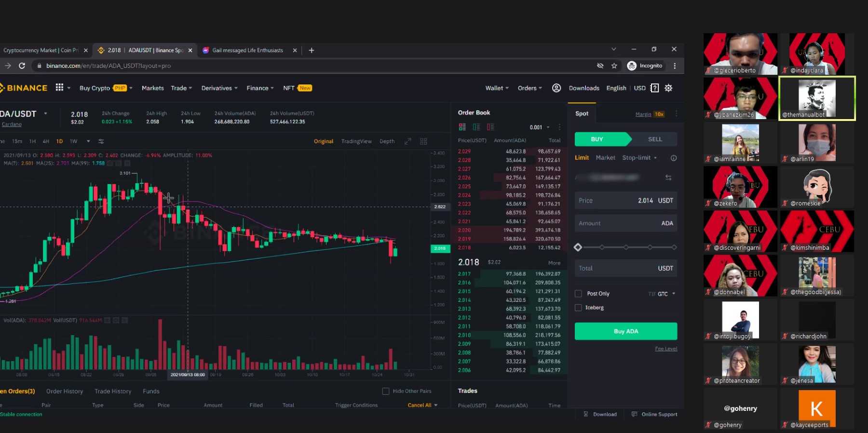868x433 pixels.
Task: Open order book 0.001 precision dropdown
Action: (540, 127)
